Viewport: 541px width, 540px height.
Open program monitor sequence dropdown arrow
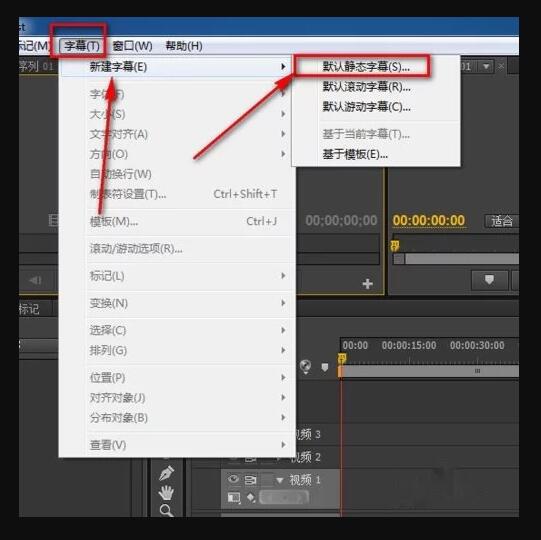pos(486,66)
